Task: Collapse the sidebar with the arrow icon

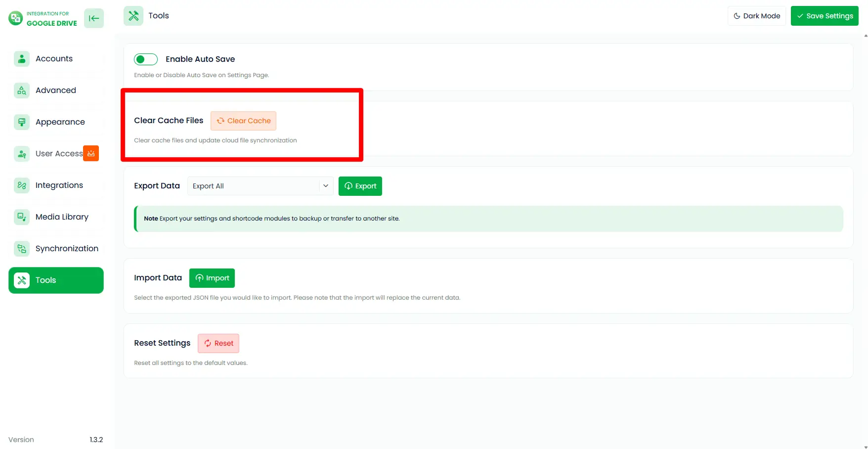Action: (x=93, y=18)
